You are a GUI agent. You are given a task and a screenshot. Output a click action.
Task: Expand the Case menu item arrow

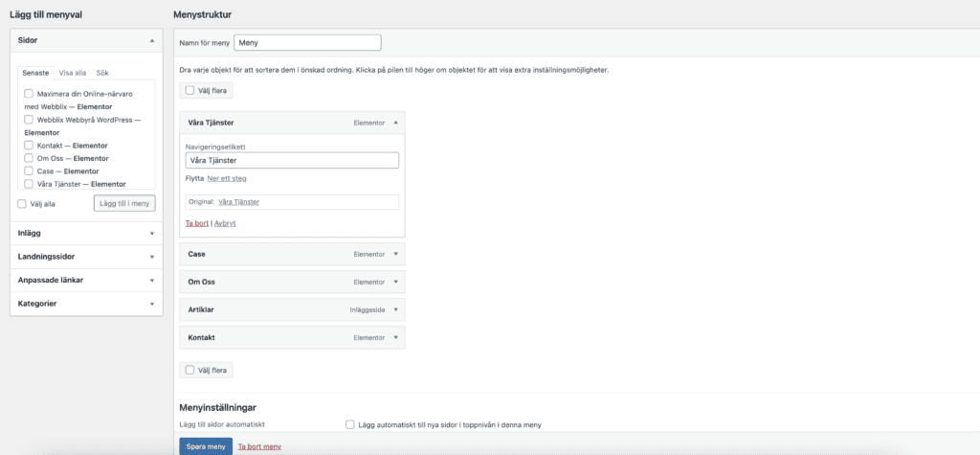(x=395, y=254)
